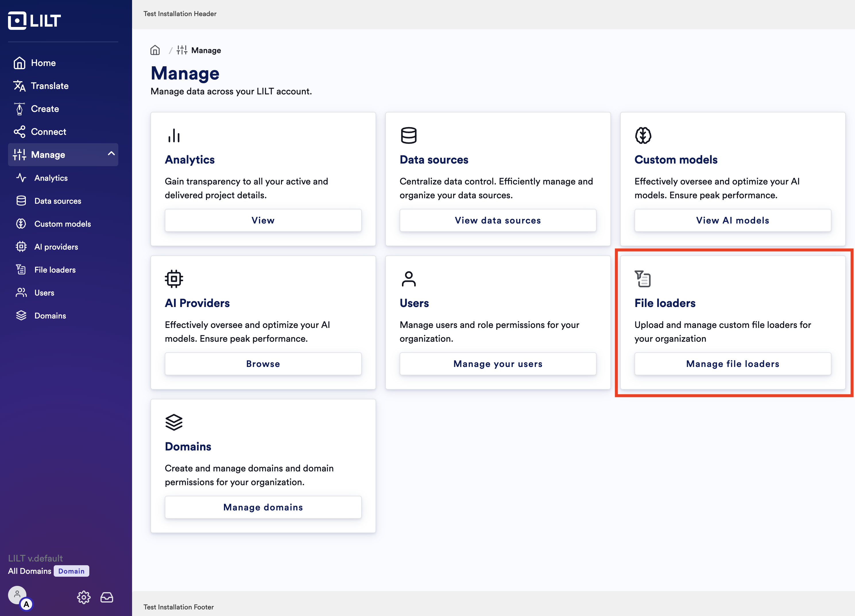The height and width of the screenshot is (616, 855).
Task: Click the File loaders icon in sidebar
Action: [21, 270]
